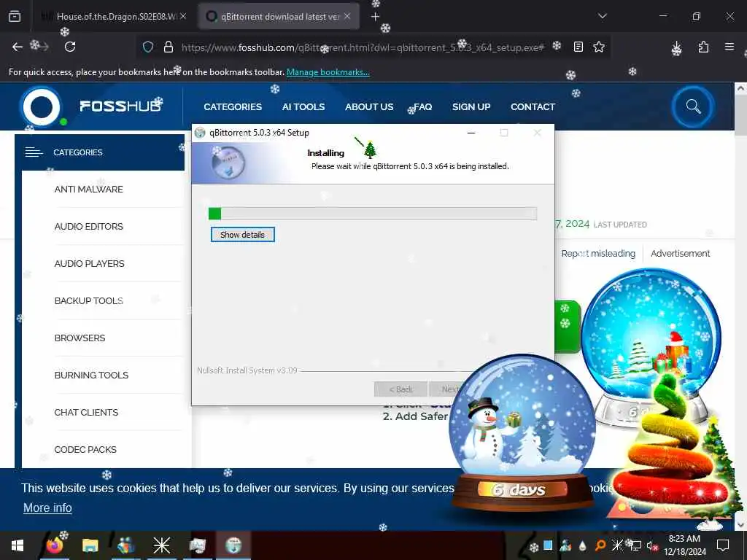Viewport: 747px width, 560px height.
Task: Open the CATEGORIES nav menu
Action: click(233, 106)
